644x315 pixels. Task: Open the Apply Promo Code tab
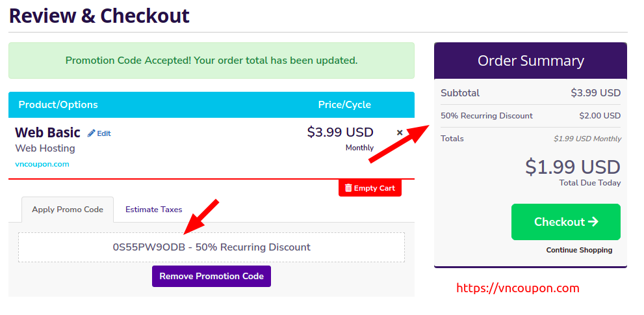click(x=68, y=210)
